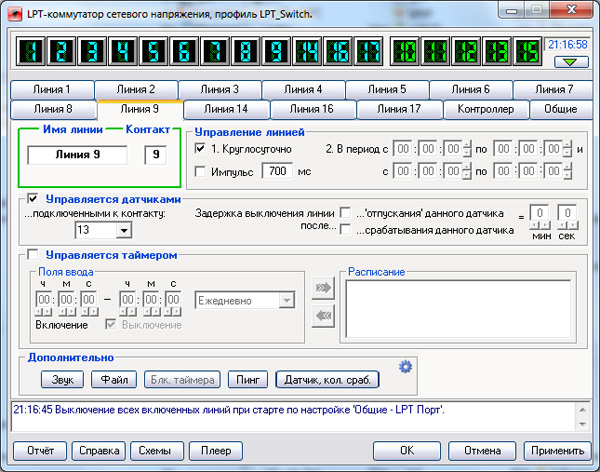The width and height of the screenshot is (600, 472).
Task: Toggle the Управляется датчиками checkbox
Action: click(x=33, y=199)
